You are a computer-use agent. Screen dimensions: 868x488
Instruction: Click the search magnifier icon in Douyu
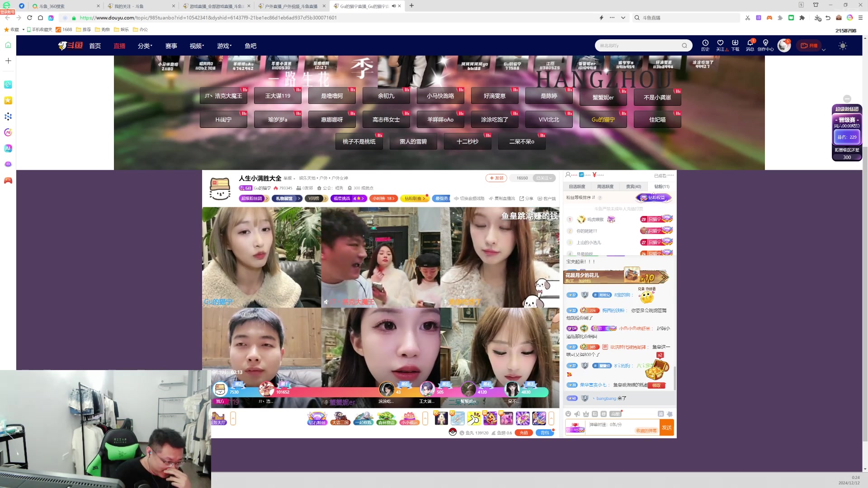click(684, 46)
